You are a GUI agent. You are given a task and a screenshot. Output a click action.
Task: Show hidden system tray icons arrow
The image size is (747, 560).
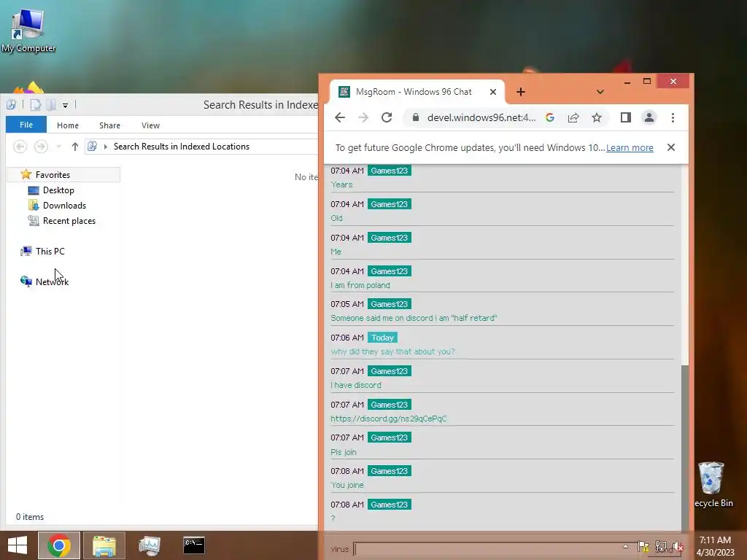(x=625, y=546)
